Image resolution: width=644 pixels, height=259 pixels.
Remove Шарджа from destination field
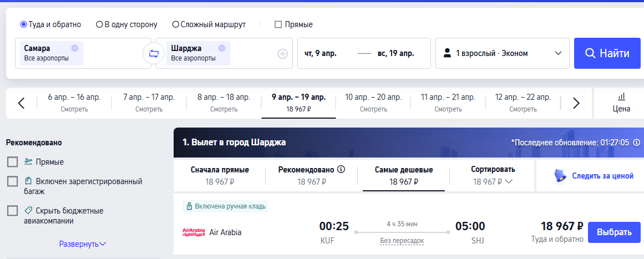(x=222, y=48)
